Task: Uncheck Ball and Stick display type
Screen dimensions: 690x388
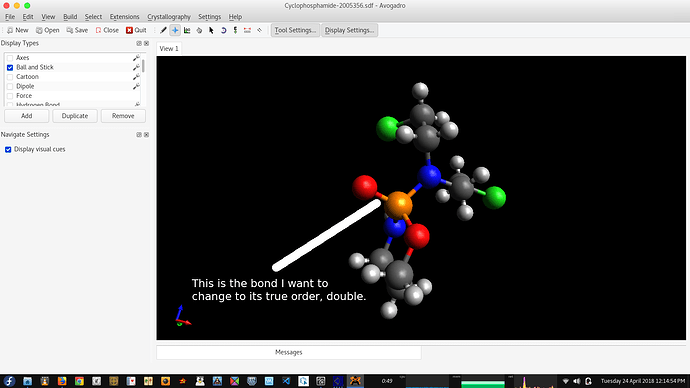Action: click(10, 67)
